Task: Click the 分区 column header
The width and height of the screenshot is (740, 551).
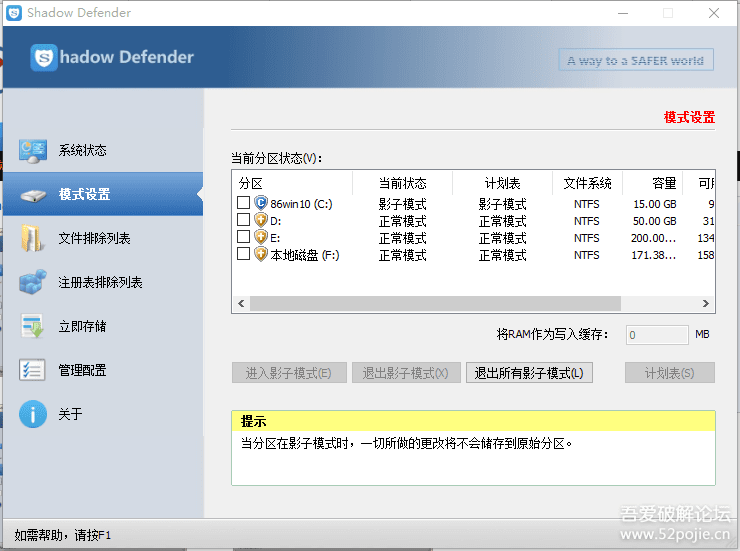Action: tap(292, 183)
